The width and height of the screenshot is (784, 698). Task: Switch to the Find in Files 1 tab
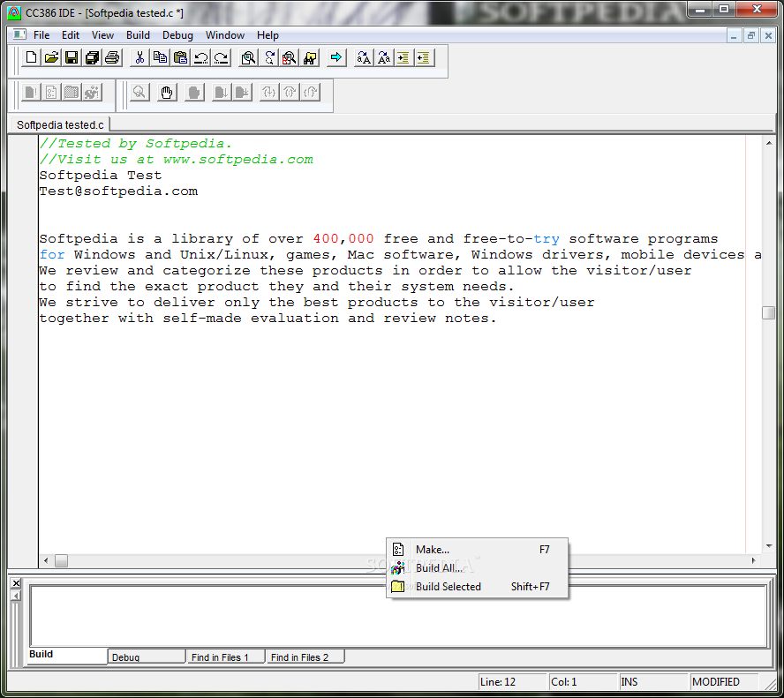click(225, 657)
